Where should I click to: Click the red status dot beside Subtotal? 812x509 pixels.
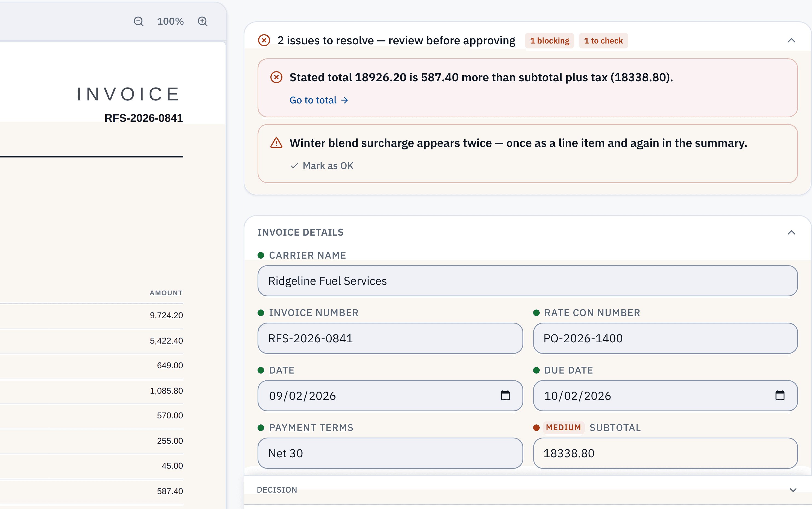[x=536, y=427]
